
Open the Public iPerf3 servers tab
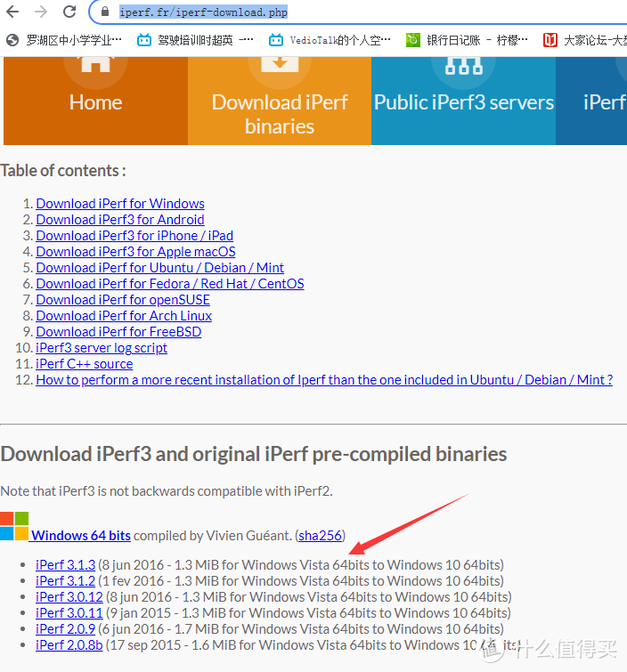coord(463,101)
